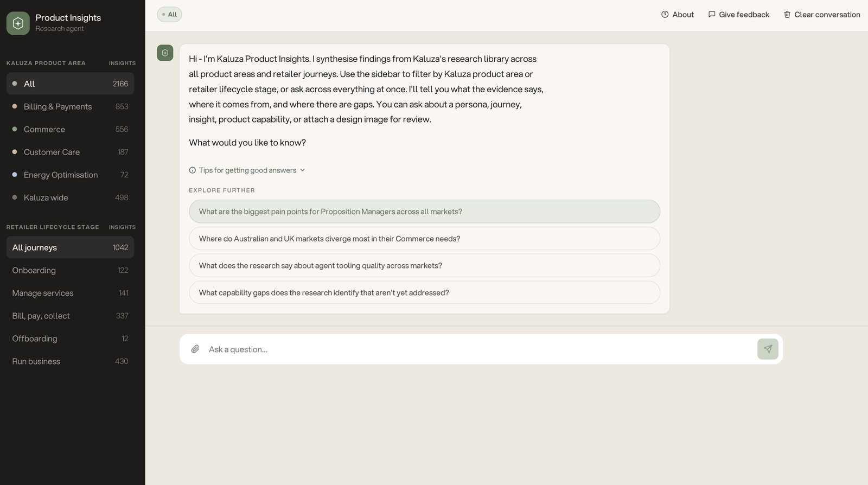
Task: Select All product areas filter
Action: 70,84
